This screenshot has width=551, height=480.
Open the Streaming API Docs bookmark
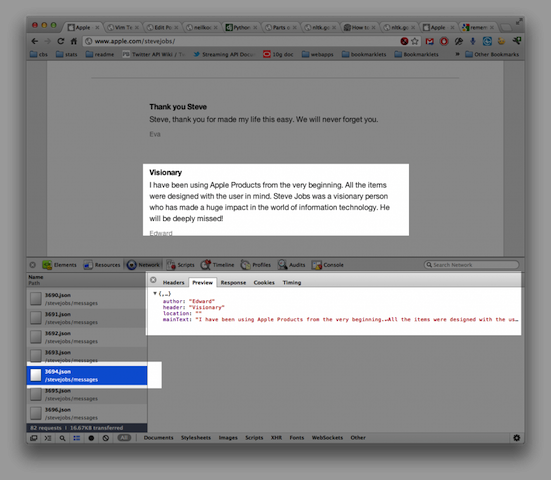[224, 54]
